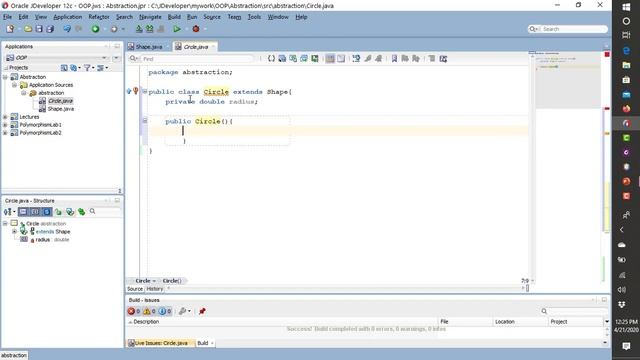Click the Structure panel search magnifier icon

point(93,211)
